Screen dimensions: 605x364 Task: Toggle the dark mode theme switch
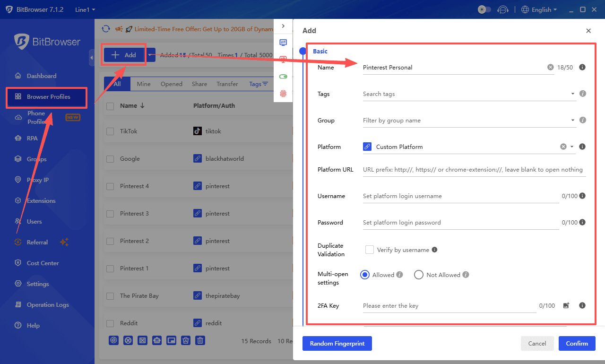coord(484,9)
